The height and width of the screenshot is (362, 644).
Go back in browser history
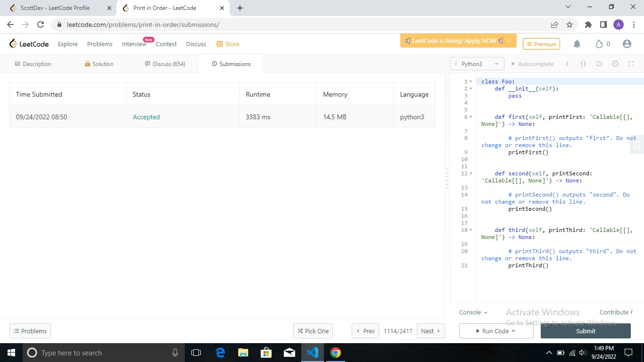pyautogui.click(x=10, y=25)
